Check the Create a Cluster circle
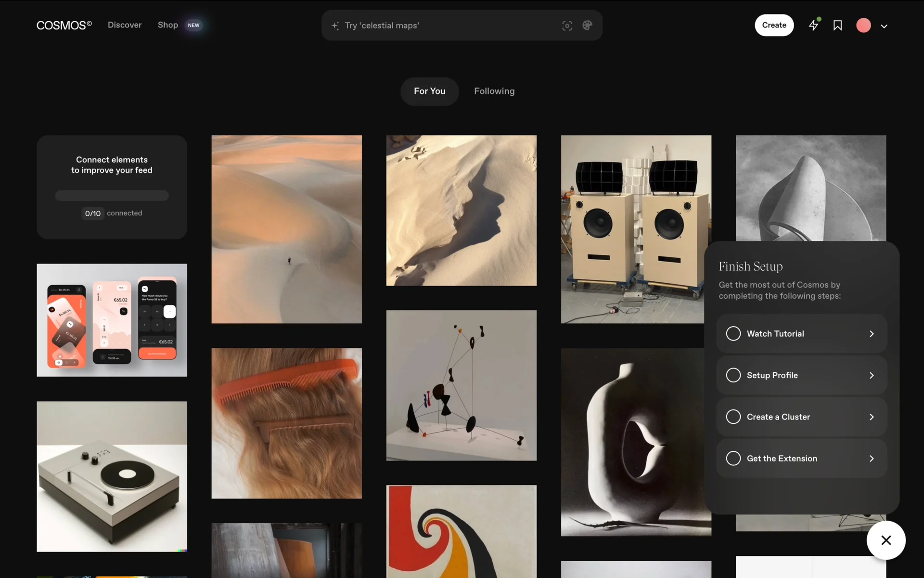Viewport: 924px width, 578px height. tap(733, 417)
